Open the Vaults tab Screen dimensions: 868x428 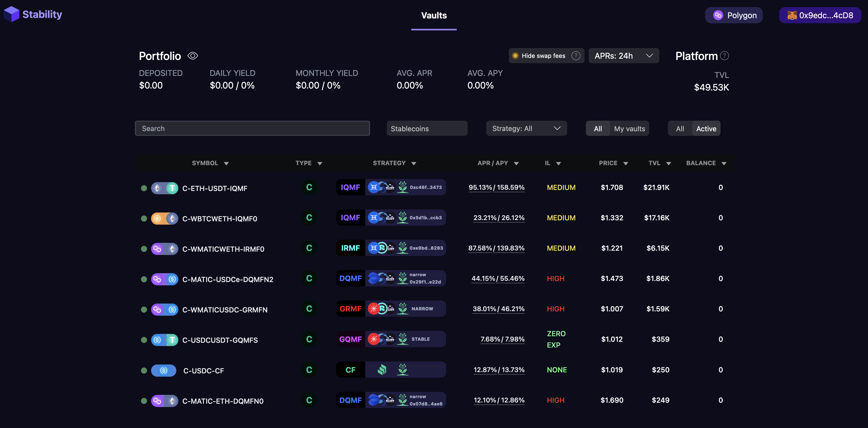click(434, 15)
